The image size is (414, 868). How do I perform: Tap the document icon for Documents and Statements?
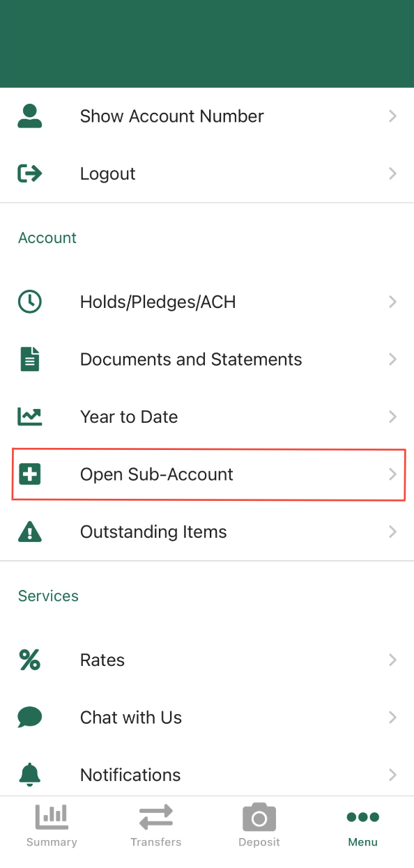pos(30,359)
